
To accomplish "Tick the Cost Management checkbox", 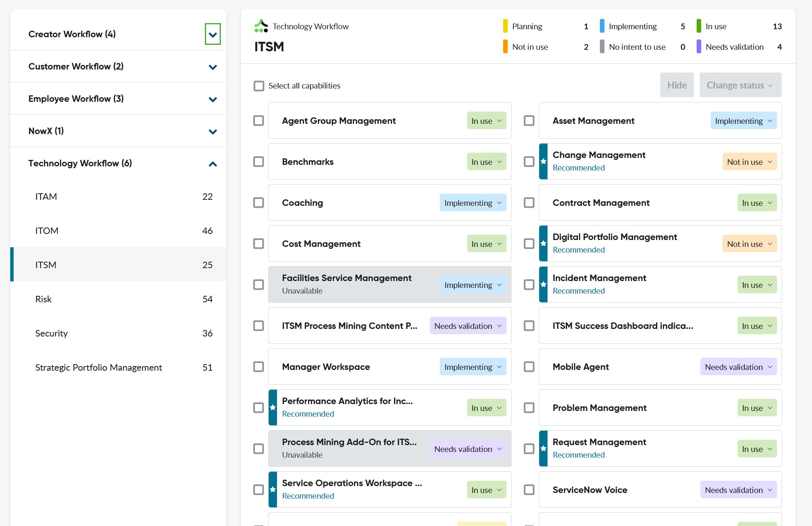I will tap(259, 244).
